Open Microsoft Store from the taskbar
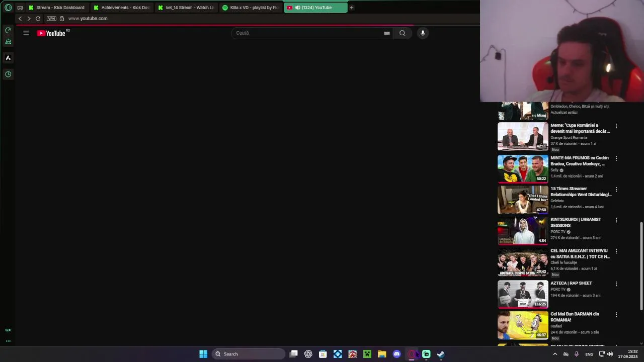644x362 pixels. coord(323,354)
